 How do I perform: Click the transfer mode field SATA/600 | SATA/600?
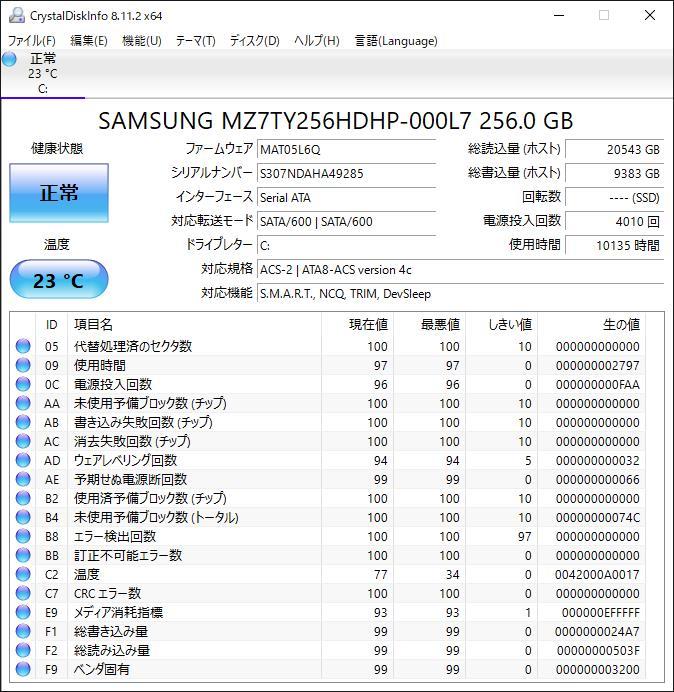point(346,222)
